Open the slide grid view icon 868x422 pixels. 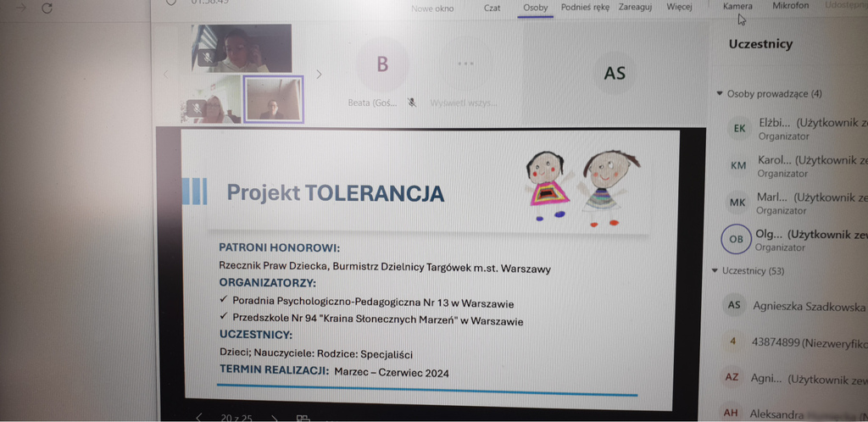tap(303, 418)
